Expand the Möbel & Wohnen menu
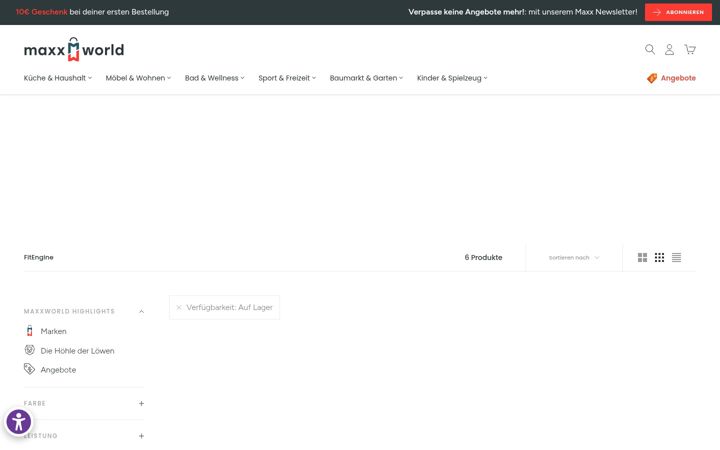 (x=138, y=78)
